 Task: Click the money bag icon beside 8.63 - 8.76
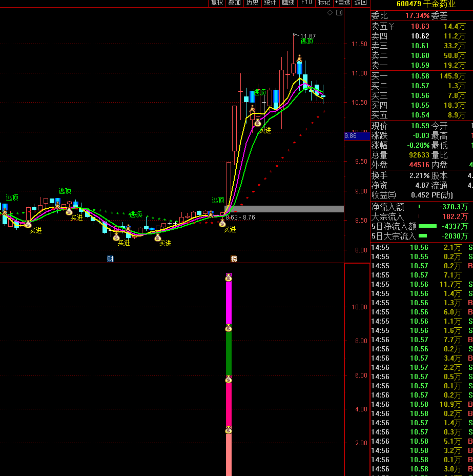click(222, 224)
